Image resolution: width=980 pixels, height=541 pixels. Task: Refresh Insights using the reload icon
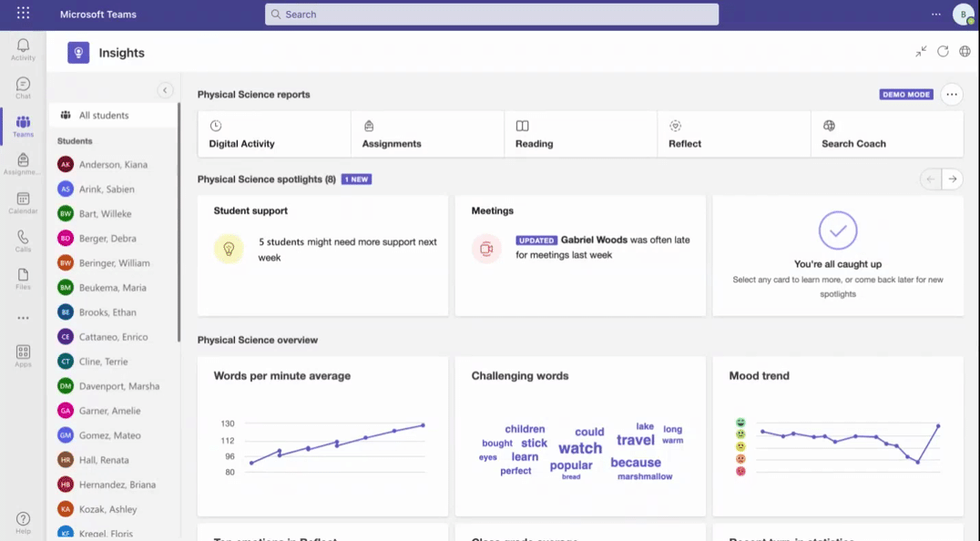pyautogui.click(x=943, y=52)
